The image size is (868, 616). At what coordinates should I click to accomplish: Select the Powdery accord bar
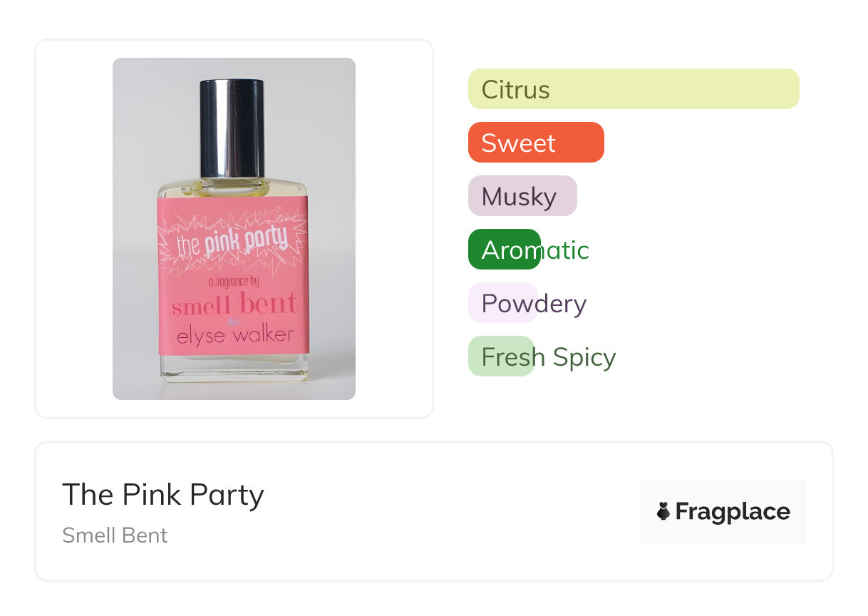click(502, 303)
